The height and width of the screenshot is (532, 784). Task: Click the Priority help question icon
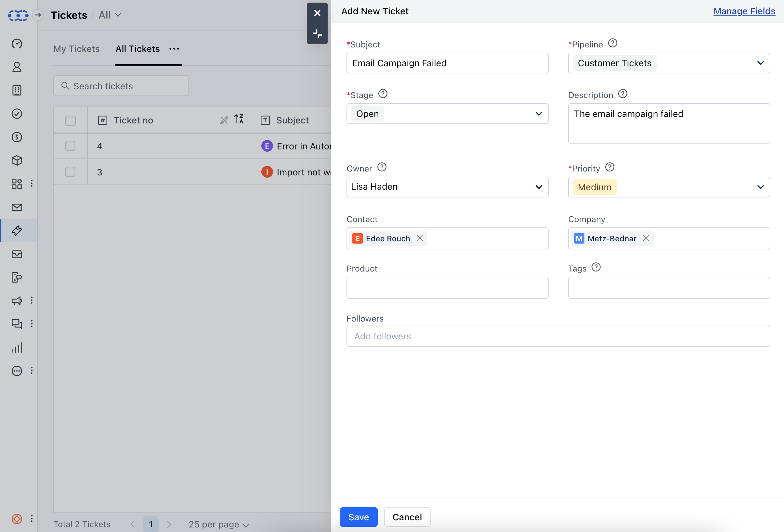click(x=609, y=167)
